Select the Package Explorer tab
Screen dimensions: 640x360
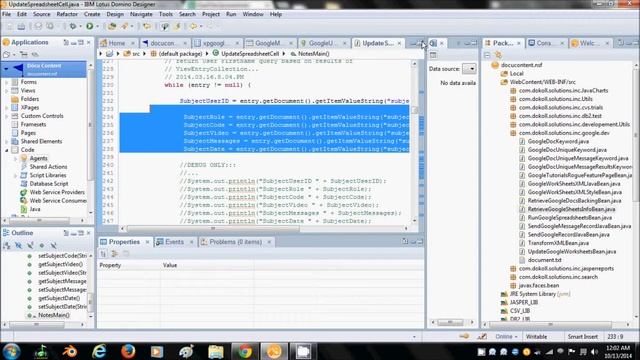(x=502, y=43)
